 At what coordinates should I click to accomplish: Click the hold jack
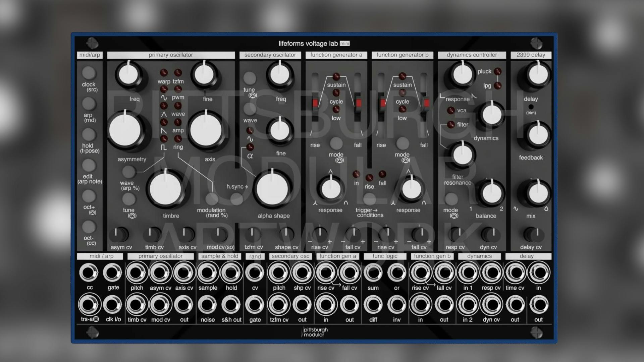(x=231, y=273)
